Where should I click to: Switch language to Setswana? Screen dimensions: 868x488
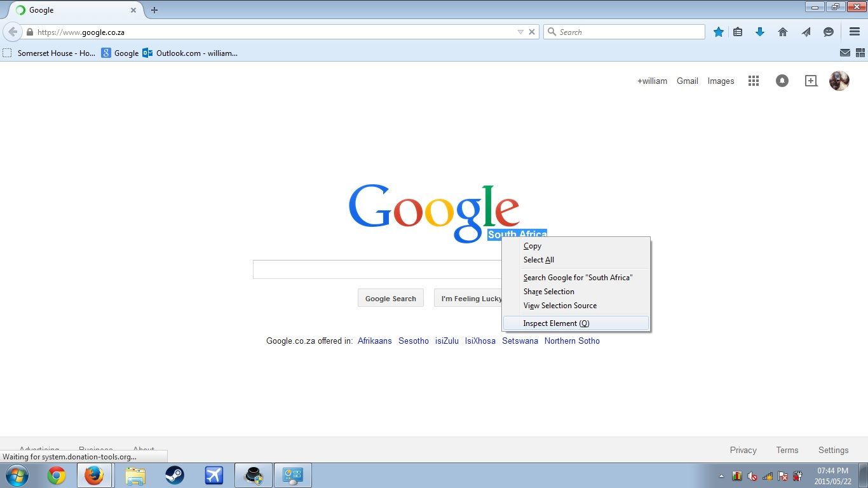(520, 341)
